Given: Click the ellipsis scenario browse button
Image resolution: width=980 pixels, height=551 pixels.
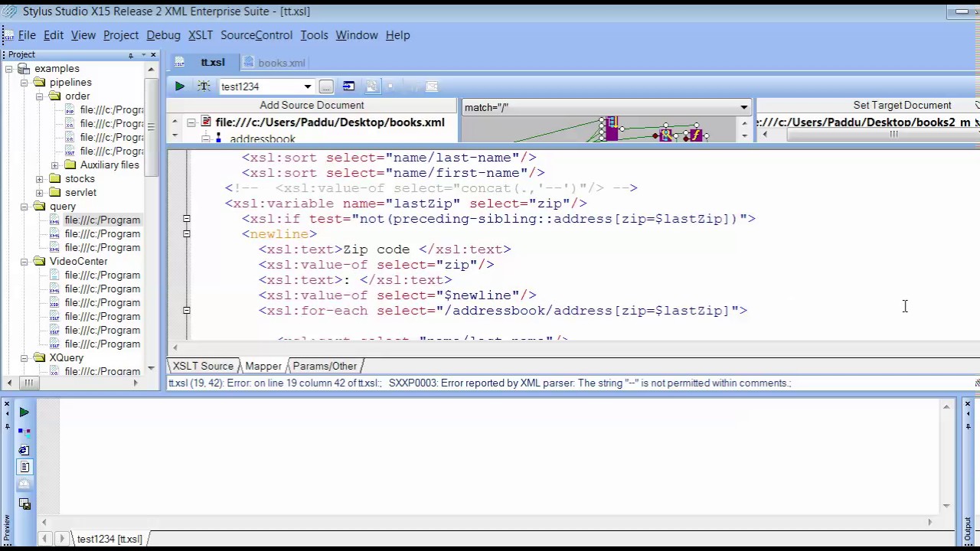Looking at the screenshot, I should (x=326, y=86).
